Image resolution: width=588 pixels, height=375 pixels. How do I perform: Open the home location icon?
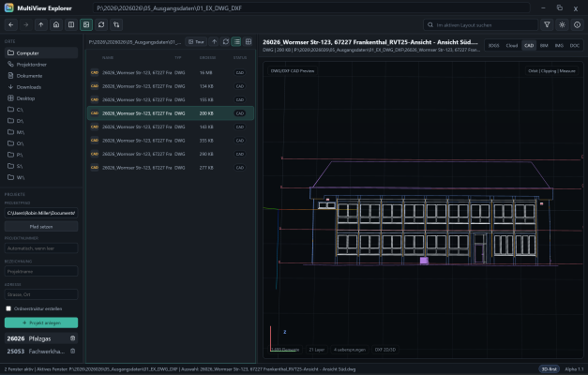pyautogui.click(x=56, y=24)
